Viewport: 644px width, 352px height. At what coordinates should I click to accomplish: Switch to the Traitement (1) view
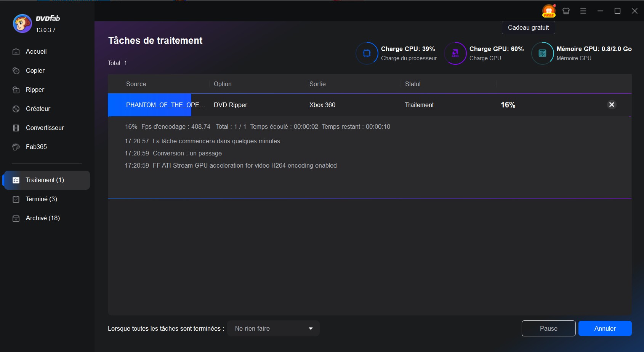tap(45, 180)
